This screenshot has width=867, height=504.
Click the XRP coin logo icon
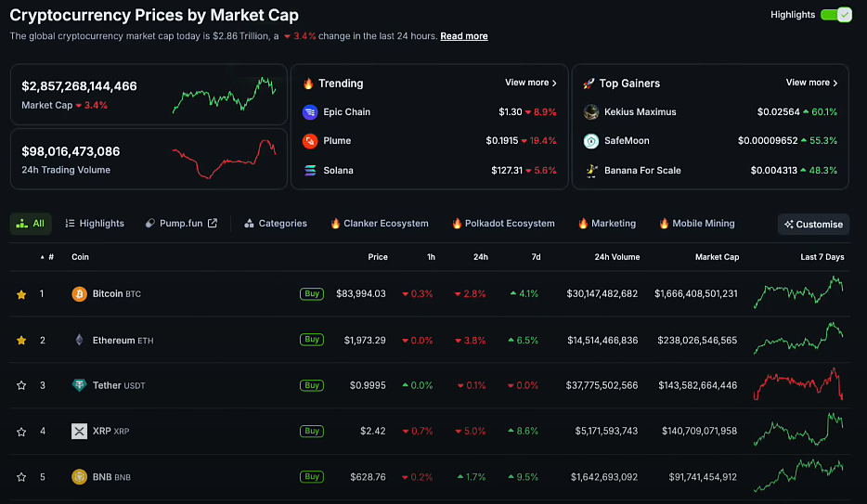point(80,431)
